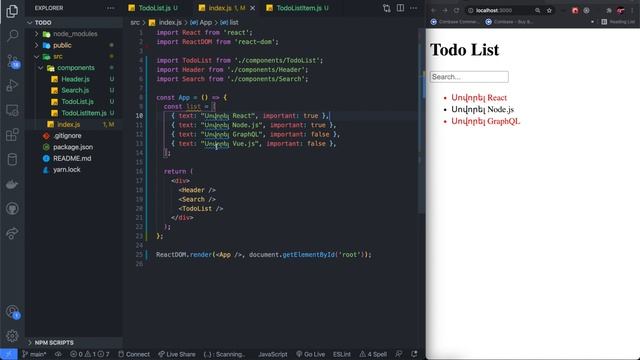This screenshot has width=640, height=360.
Task: Open the browser profile avatar
Action: 620,11
